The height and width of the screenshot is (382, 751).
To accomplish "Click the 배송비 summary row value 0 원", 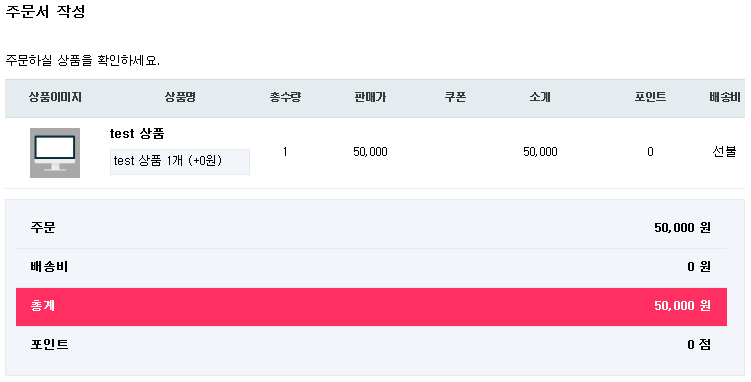I will [x=699, y=267].
